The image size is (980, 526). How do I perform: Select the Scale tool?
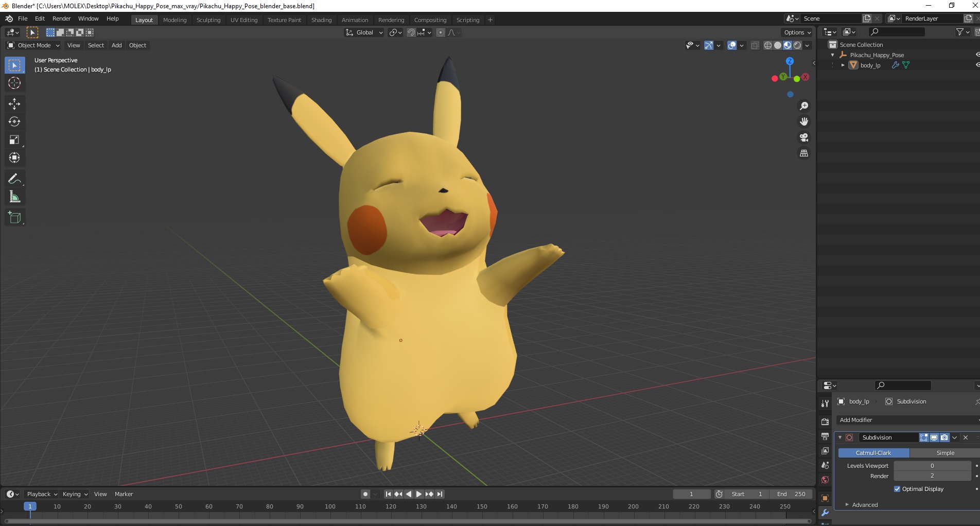(x=14, y=140)
